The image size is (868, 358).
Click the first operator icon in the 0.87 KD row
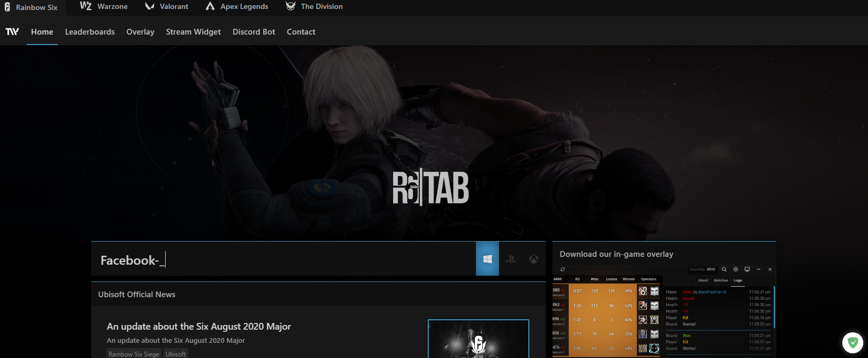[x=643, y=291]
